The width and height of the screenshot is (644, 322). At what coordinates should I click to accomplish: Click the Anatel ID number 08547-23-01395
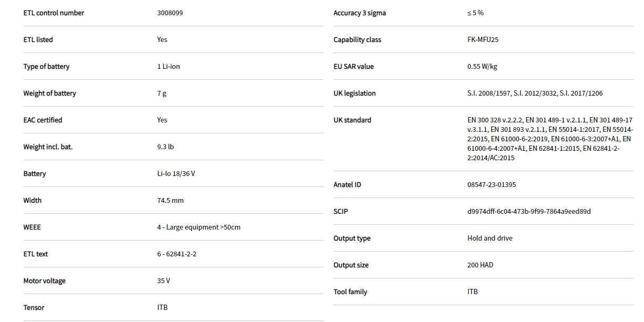pyautogui.click(x=492, y=185)
